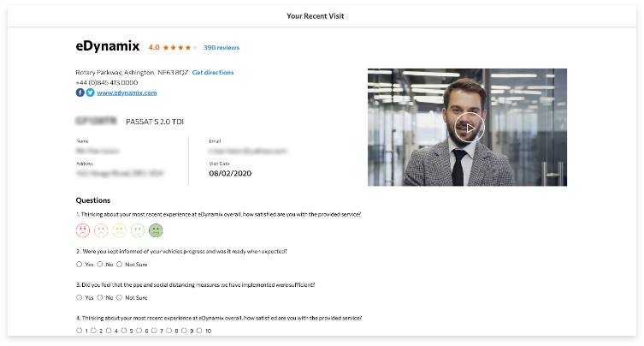Select the yellow neutral face
The height and width of the screenshot is (346, 644).
120,230
